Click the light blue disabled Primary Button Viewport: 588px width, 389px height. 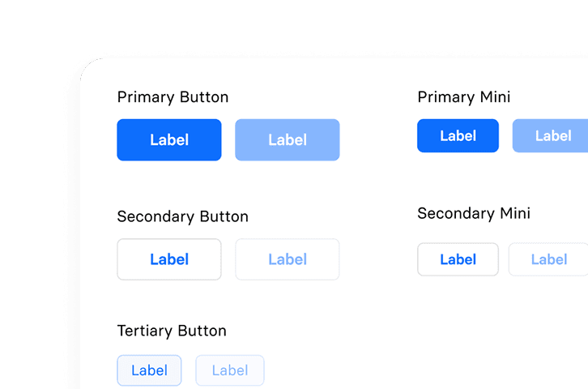click(288, 140)
